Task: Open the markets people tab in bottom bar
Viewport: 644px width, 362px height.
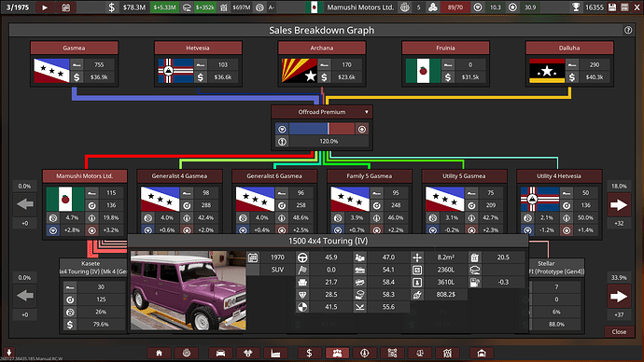Action: tap(337, 353)
